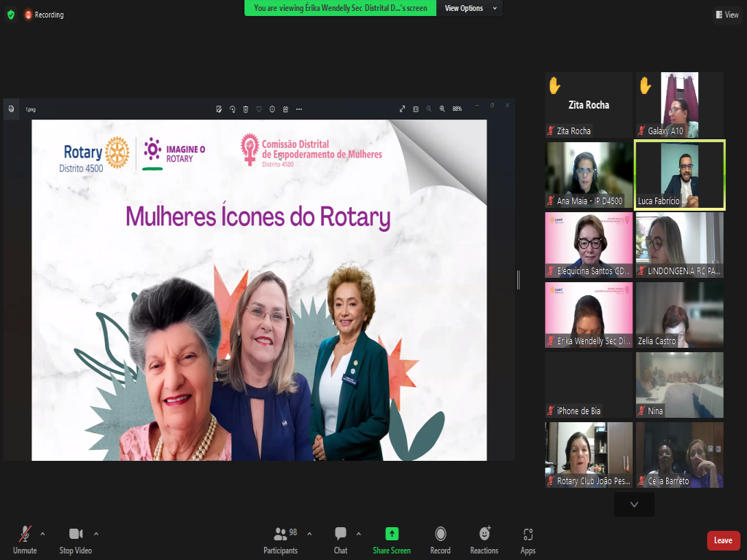Click the trash icon in the photo viewer
747x560 pixels.
pyautogui.click(x=246, y=109)
